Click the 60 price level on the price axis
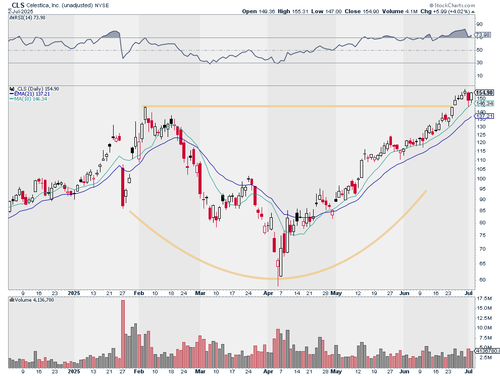Screen dimensions: 500x376 pyautogui.click(x=482, y=280)
